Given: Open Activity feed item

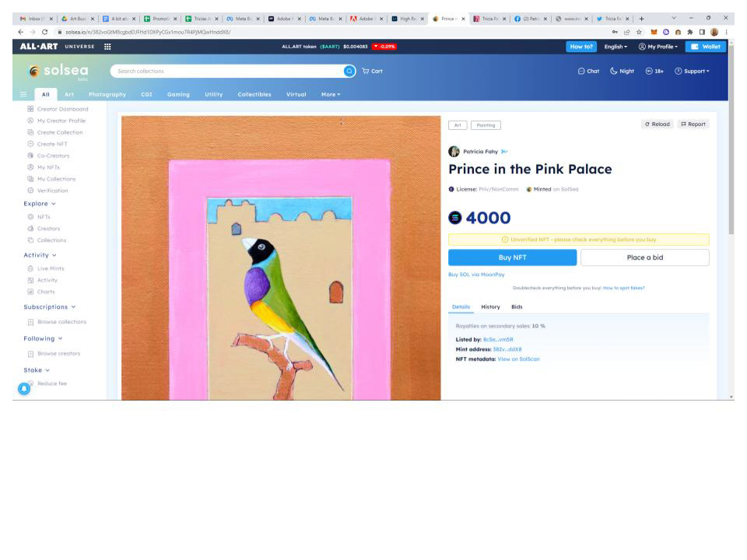Looking at the screenshot, I should coord(42,281).
